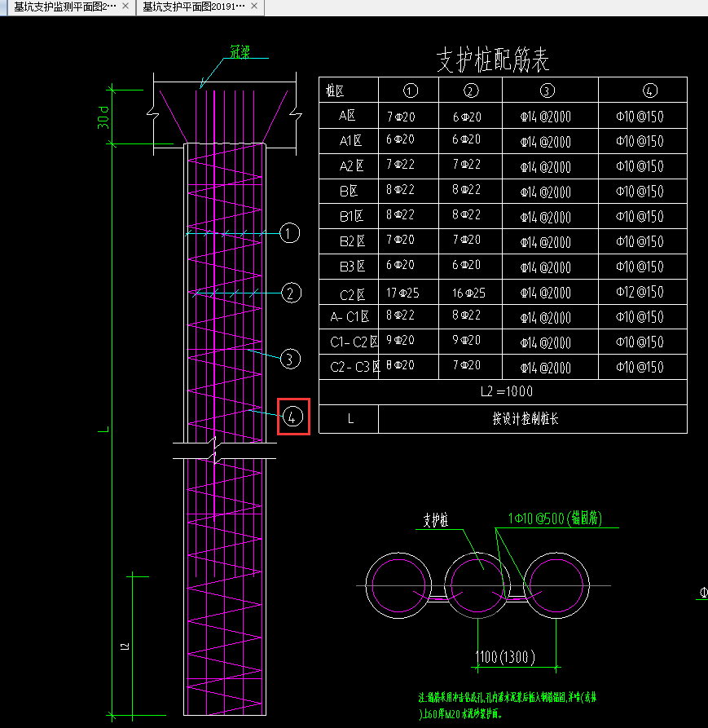Select the B2区 row label
Image resolution: width=708 pixels, height=728 pixels.
(x=352, y=241)
